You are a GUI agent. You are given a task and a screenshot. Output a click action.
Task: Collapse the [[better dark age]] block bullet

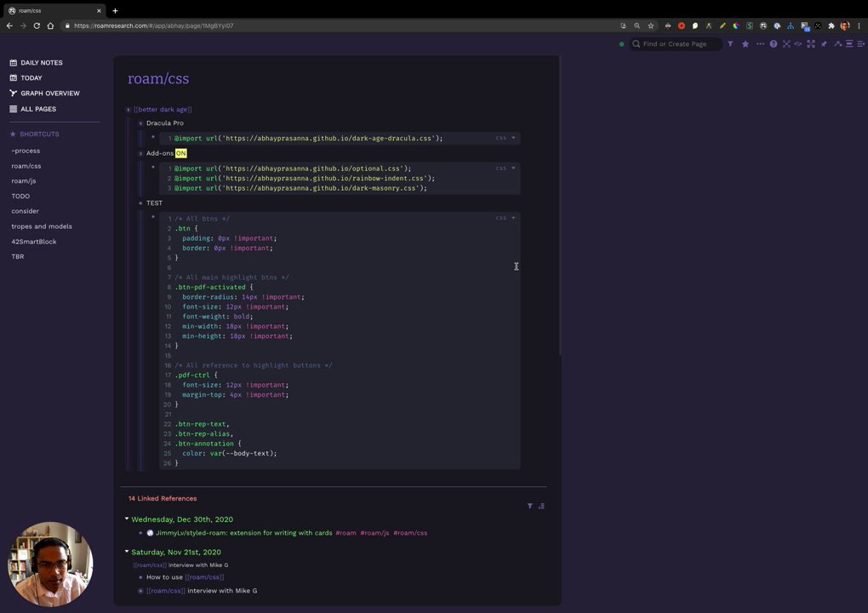[128, 110]
